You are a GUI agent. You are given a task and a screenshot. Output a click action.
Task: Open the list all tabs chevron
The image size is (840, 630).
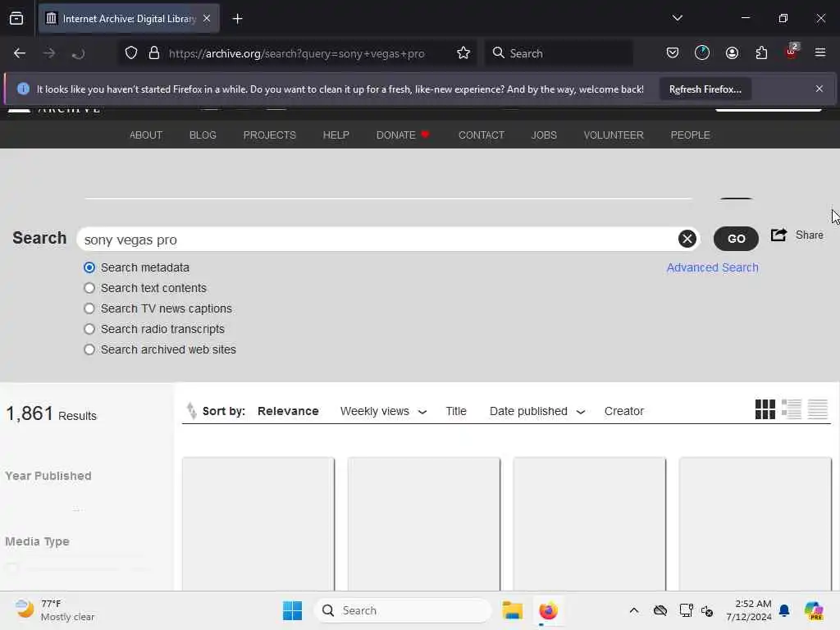point(677,18)
